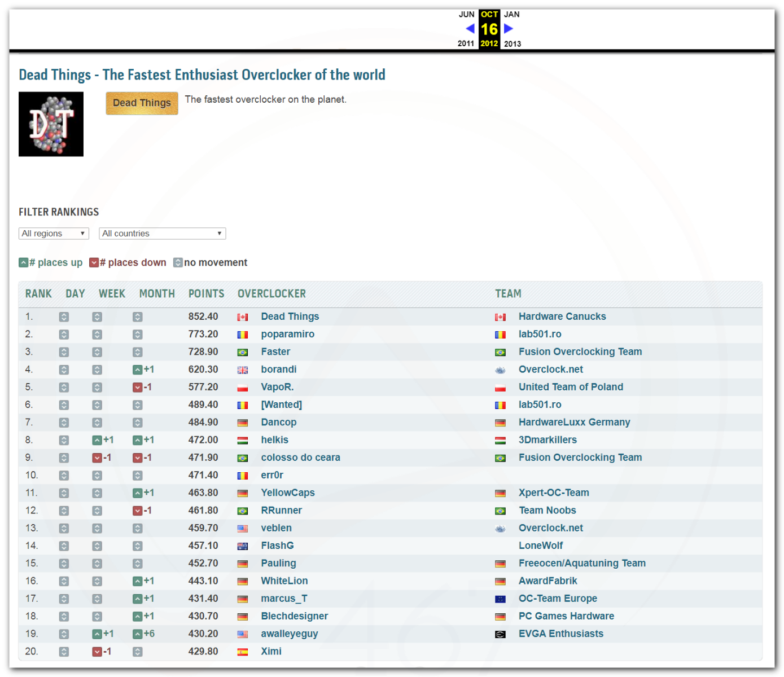784x677 pixels.
Task: Click US flag beside awalleyeguy
Action: pyautogui.click(x=243, y=634)
